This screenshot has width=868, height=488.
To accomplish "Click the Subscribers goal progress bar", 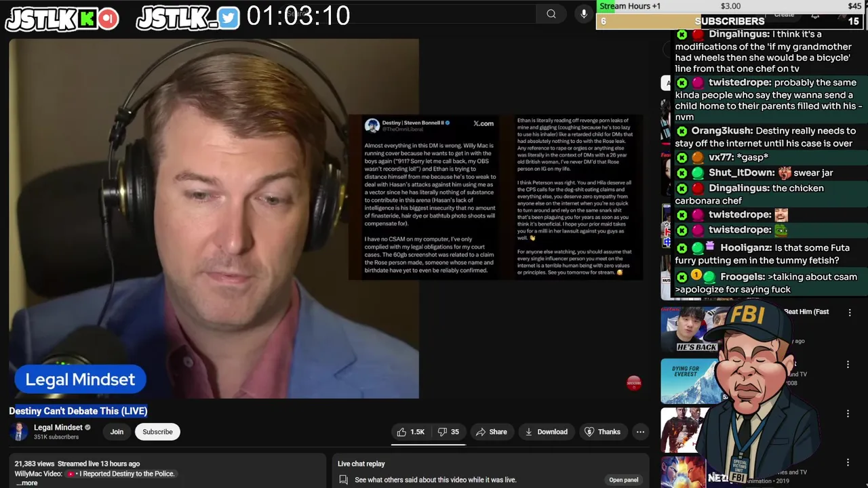I will [730, 21].
